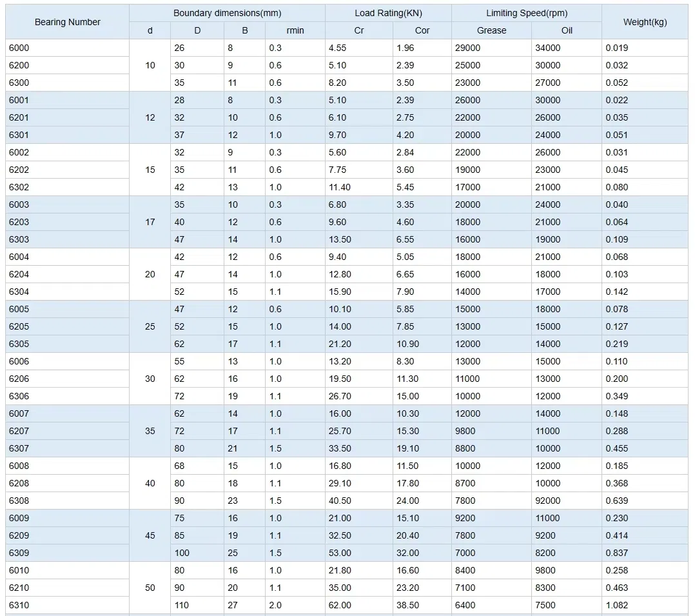The width and height of the screenshot is (695, 616).
Task: Click the Limiting Speed(rpm) header
Action: point(526,14)
